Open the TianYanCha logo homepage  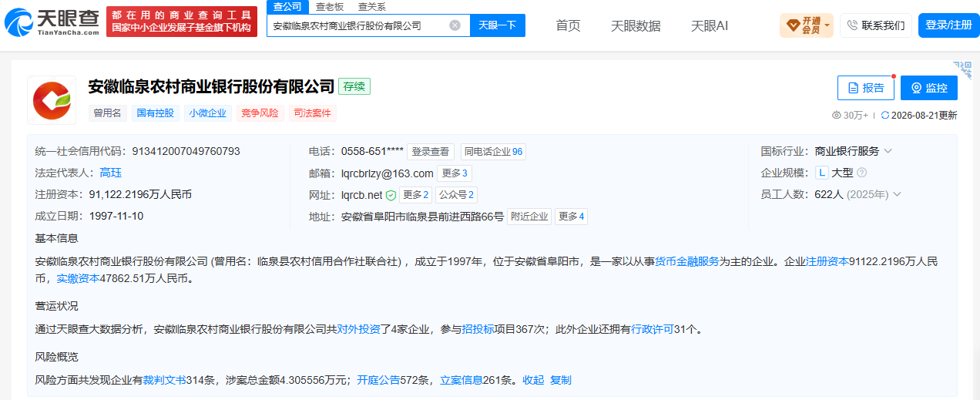coord(52,23)
